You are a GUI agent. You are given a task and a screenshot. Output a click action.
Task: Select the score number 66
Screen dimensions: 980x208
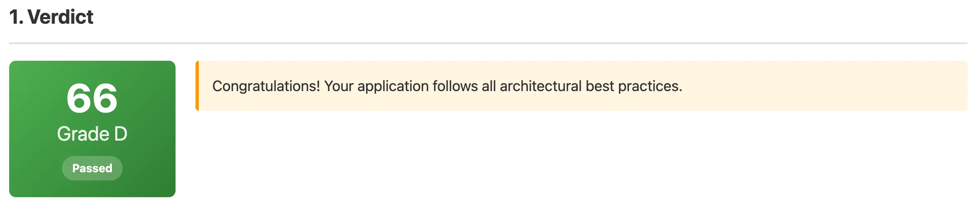point(92,99)
